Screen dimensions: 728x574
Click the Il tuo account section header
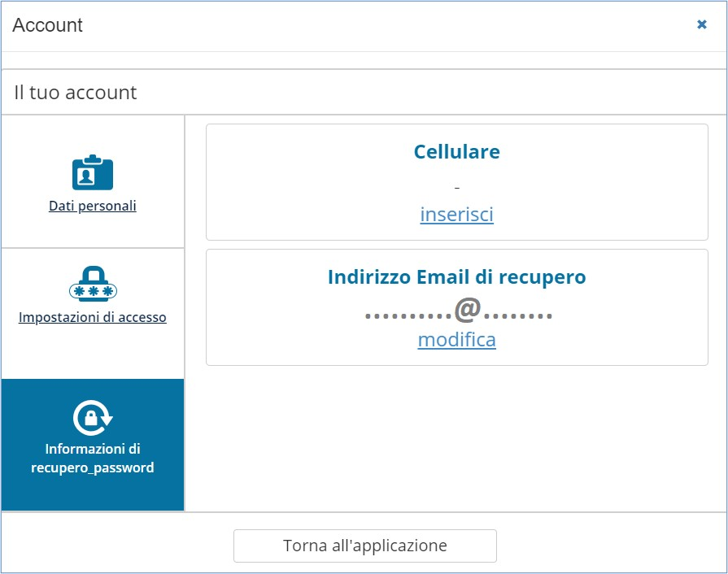[76, 93]
